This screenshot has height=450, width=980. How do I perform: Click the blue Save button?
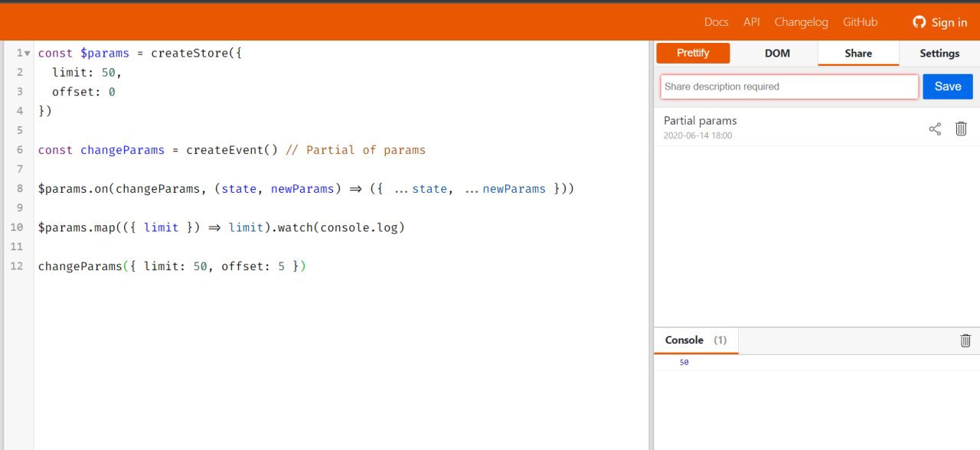coord(948,86)
